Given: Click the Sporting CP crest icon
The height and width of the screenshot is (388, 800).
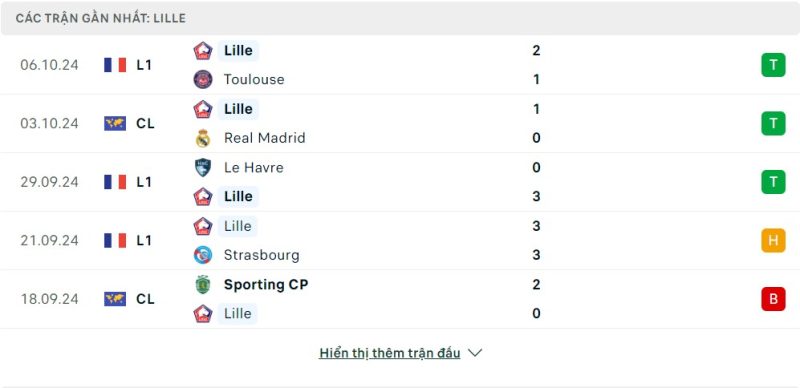Looking at the screenshot, I should tap(203, 284).
